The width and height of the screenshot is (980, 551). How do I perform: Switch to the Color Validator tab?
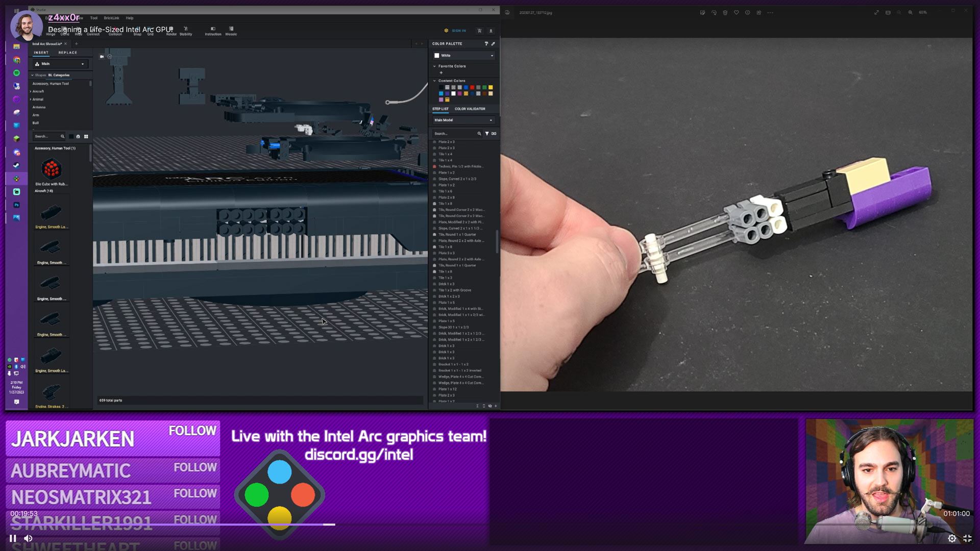point(470,109)
